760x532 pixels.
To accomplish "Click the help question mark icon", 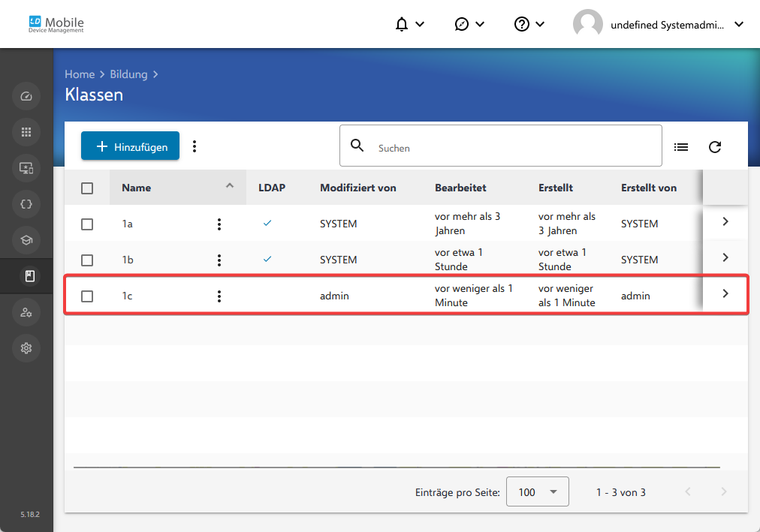I will (x=521, y=24).
